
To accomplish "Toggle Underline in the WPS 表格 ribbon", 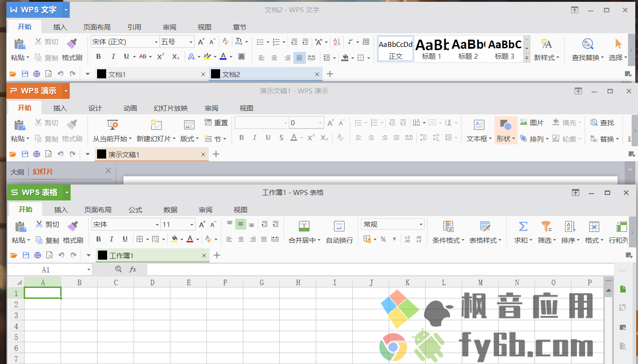I will pos(125,239).
